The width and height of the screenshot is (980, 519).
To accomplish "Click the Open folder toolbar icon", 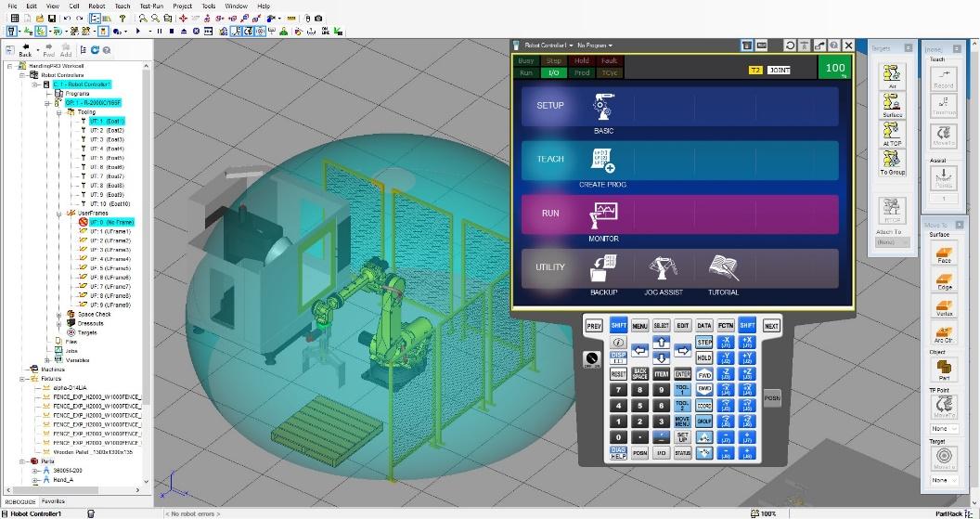I will tap(40, 19).
